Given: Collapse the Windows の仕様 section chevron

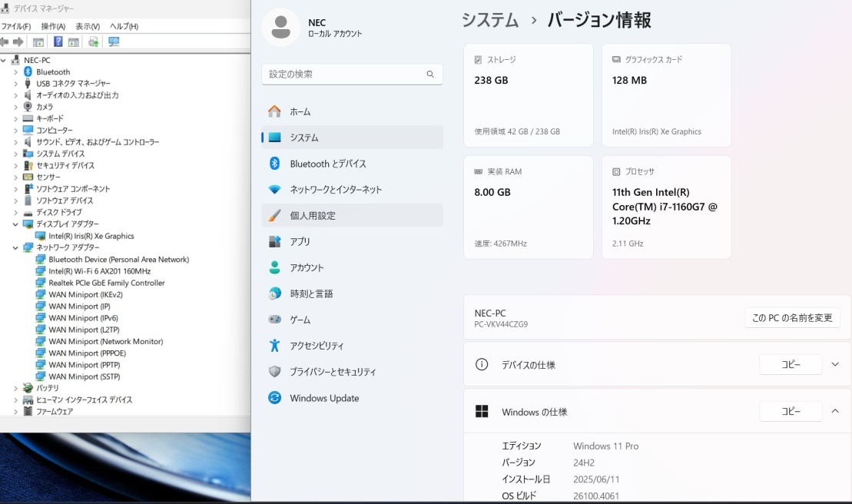Looking at the screenshot, I should tap(835, 411).
